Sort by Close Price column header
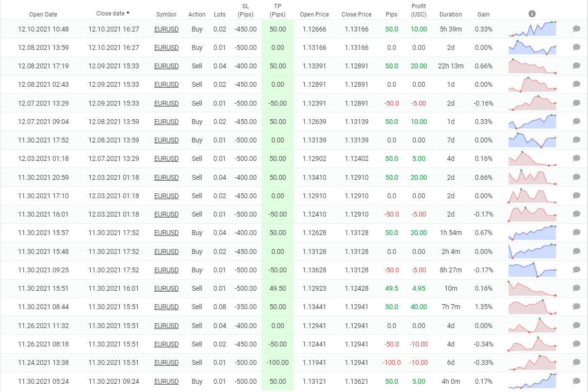588x392 pixels. point(357,15)
